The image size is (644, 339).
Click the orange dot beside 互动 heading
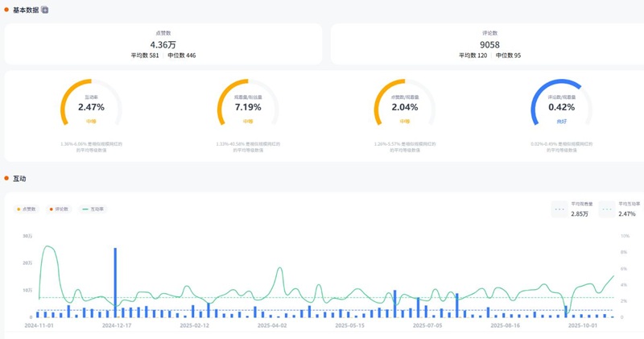(x=6, y=178)
